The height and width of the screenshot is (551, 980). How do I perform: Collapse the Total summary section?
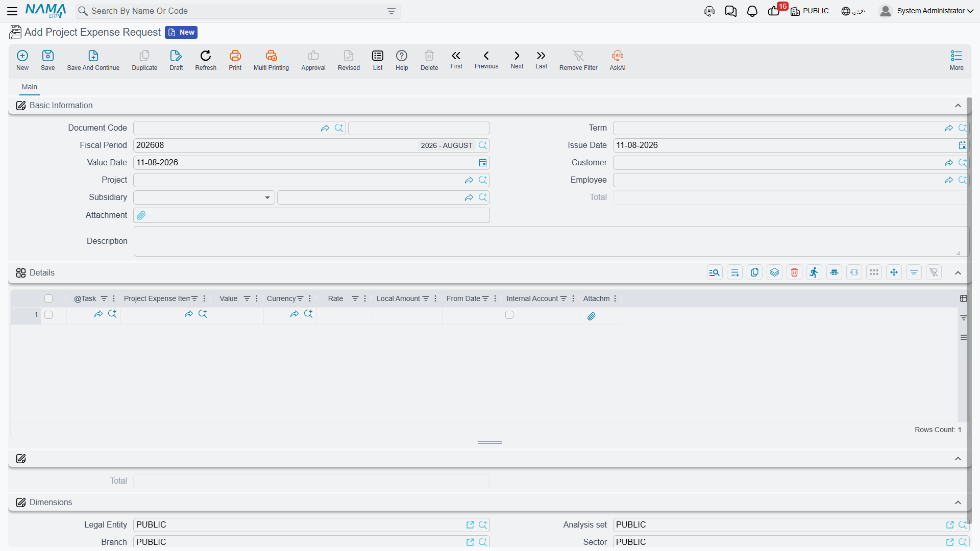click(x=958, y=459)
